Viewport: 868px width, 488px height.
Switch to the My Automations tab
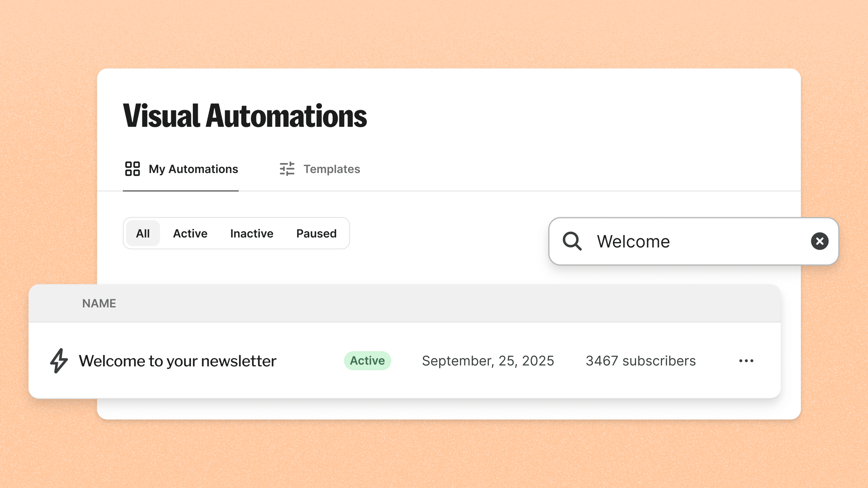[193, 168]
